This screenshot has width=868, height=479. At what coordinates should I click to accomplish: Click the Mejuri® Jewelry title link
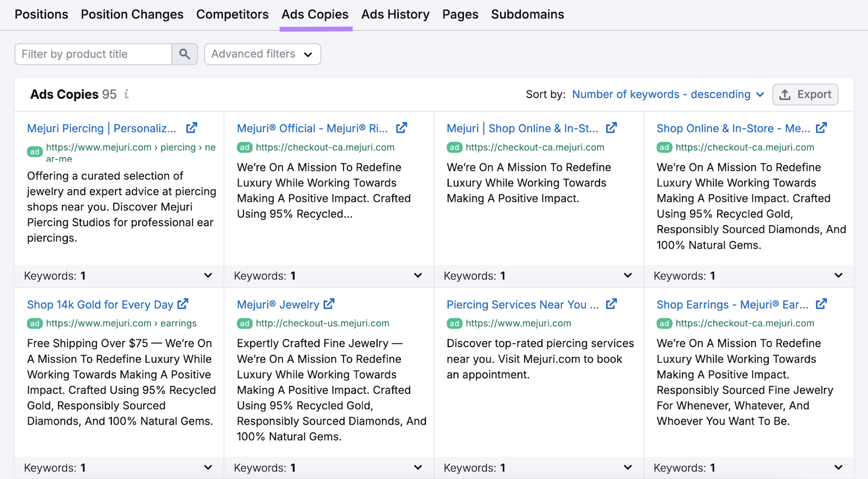[x=278, y=305]
